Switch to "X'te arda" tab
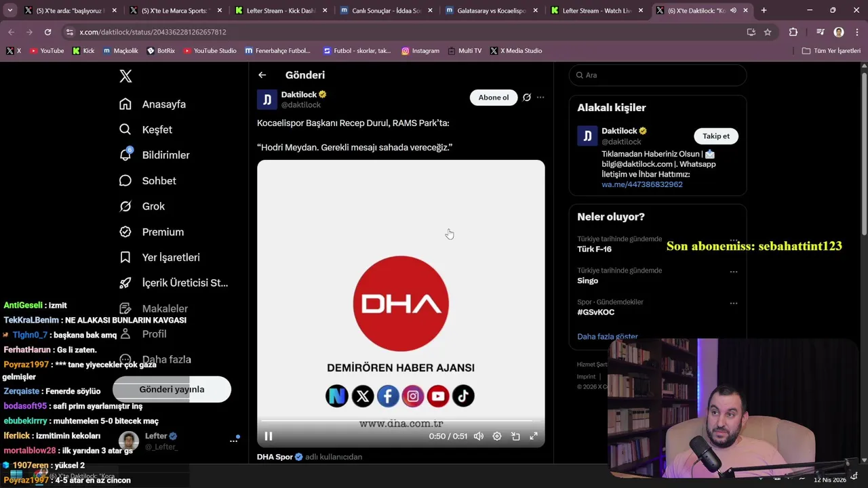This screenshot has width=868, height=488. [71, 11]
